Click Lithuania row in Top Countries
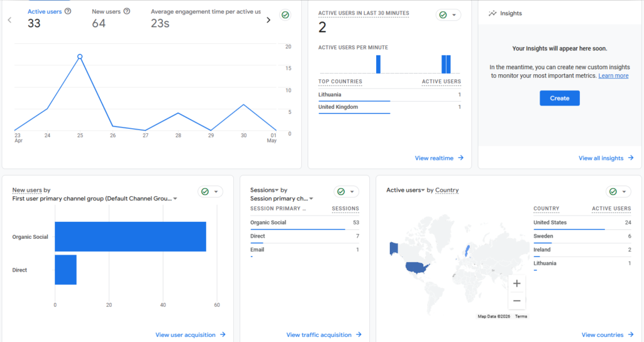The image size is (644, 342). tap(389, 95)
